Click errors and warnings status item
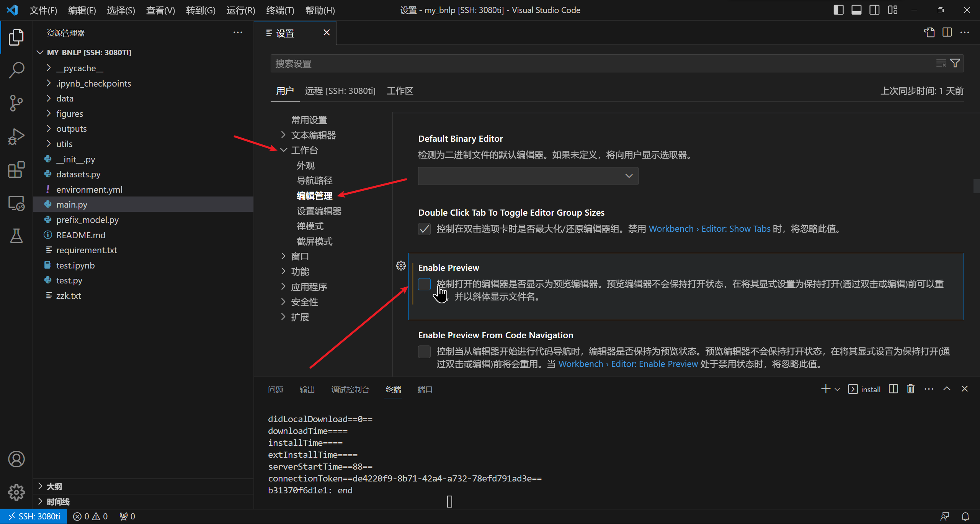Image resolution: width=980 pixels, height=524 pixels. pos(91,516)
